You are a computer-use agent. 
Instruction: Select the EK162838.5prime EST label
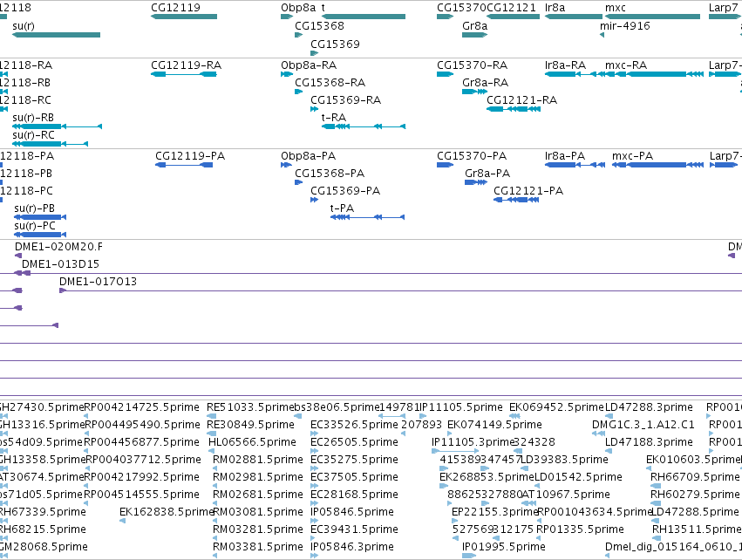coord(167,512)
